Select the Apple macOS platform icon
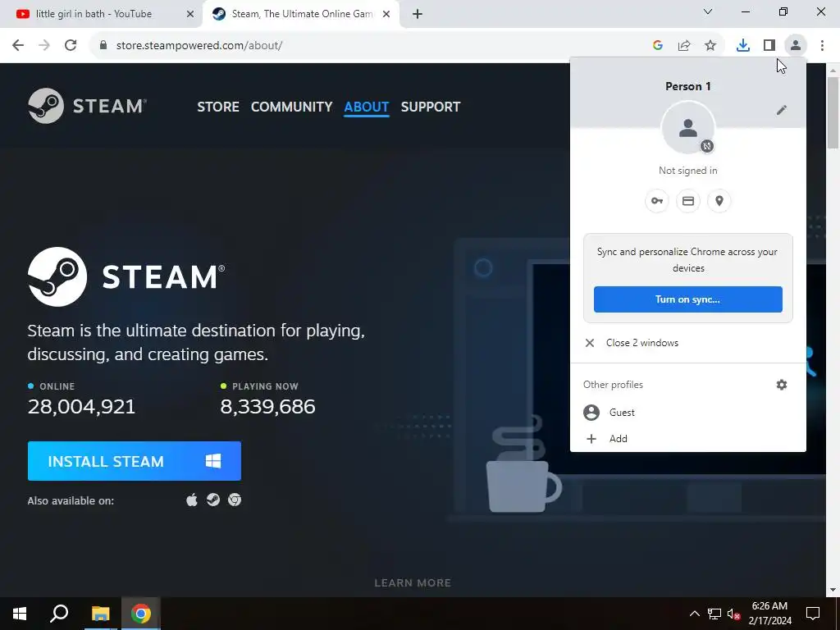Viewport: 840px width, 630px height. point(192,500)
